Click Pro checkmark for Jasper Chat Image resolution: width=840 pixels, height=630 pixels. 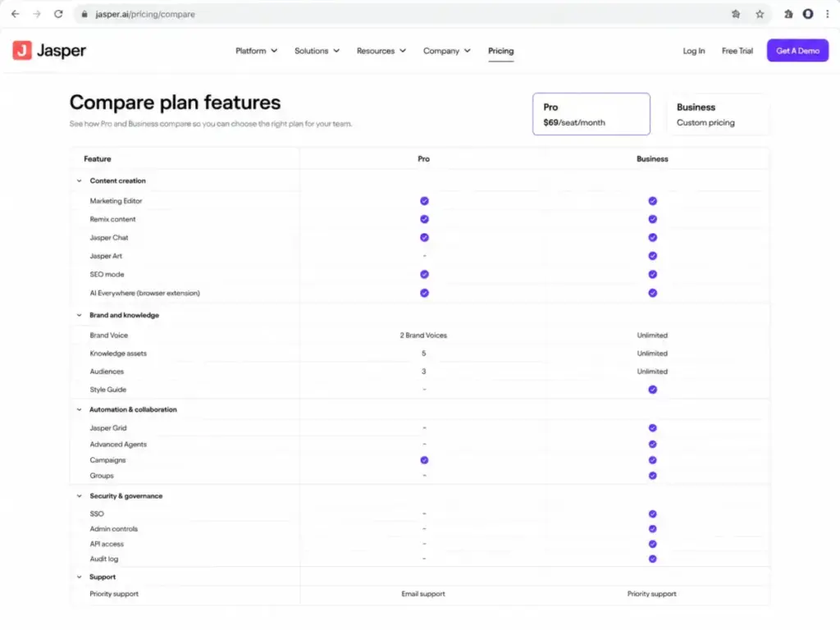pyautogui.click(x=424, y=237)
